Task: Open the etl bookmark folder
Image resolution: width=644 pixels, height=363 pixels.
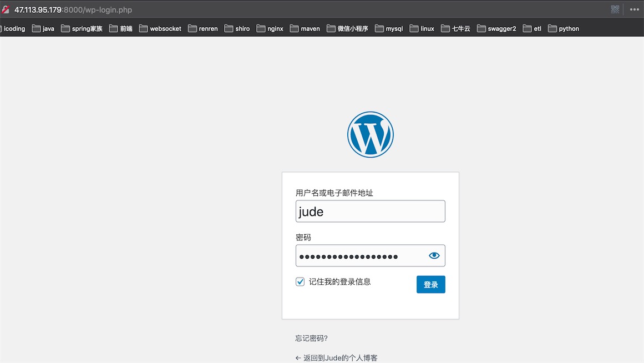Action: 532,29
